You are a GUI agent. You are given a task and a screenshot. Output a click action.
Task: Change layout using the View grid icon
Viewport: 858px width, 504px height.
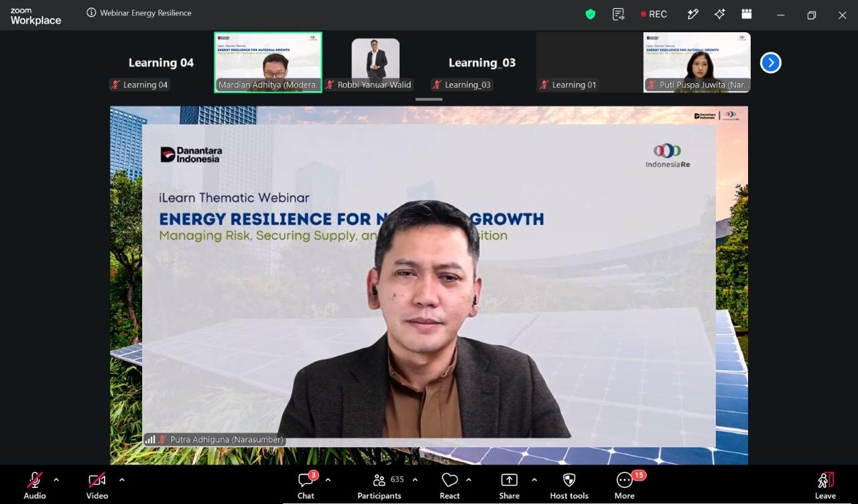click(x=747, y=14)
